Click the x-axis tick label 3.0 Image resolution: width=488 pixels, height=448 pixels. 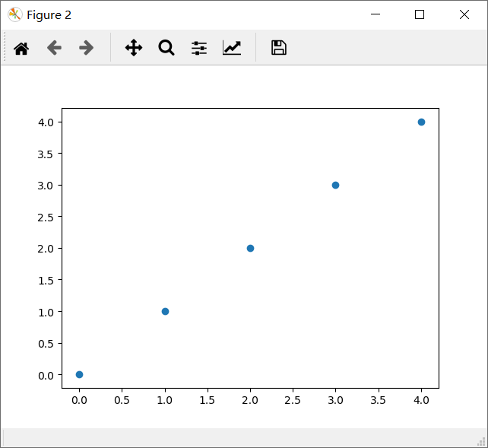(335, 400)
